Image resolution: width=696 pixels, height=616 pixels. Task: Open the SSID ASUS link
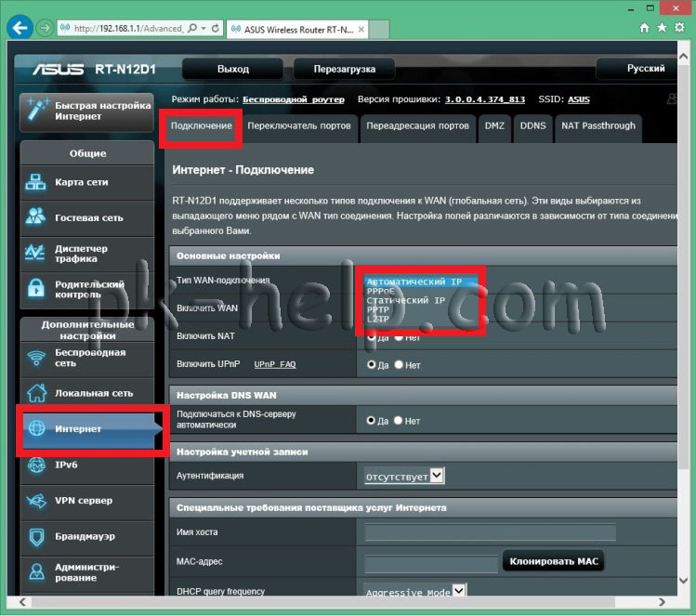click(x=579, y=99)
